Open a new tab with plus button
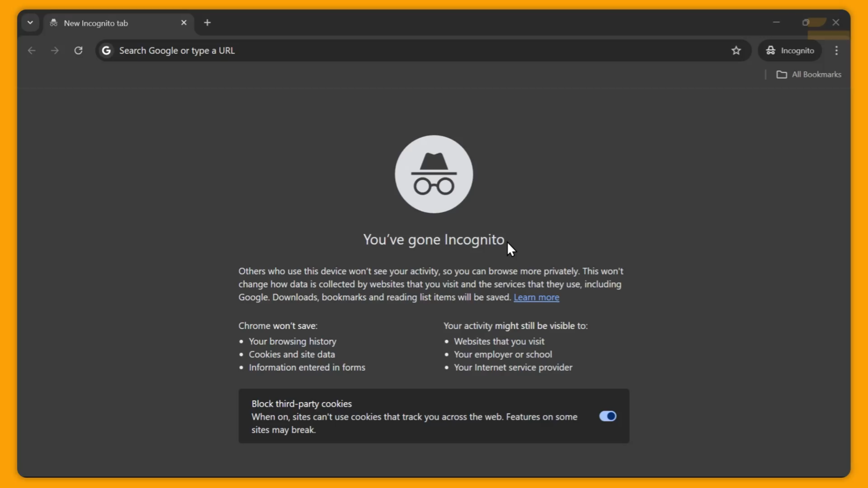 (x=207, y=23)
